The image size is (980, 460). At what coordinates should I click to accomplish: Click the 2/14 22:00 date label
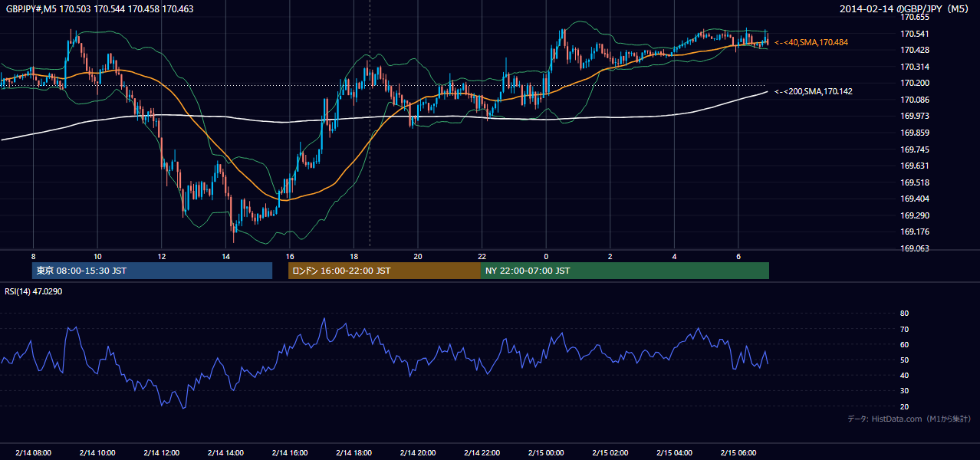[482, 452]
